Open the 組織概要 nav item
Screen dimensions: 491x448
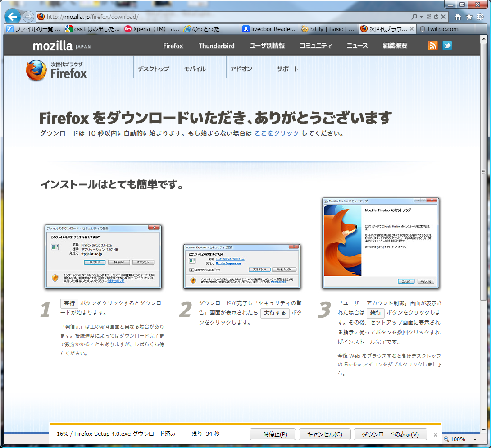pyautogui.click(x=395, y=46)
